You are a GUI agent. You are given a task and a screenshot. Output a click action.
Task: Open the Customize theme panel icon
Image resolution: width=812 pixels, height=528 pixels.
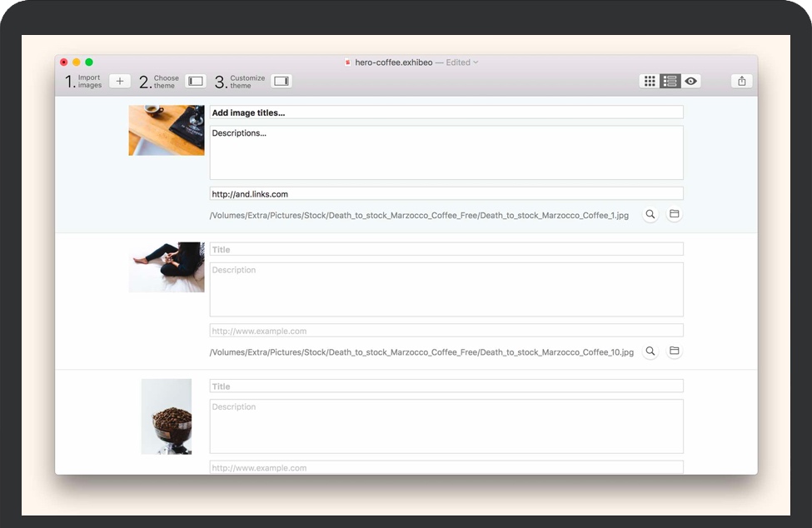(281, 81)
